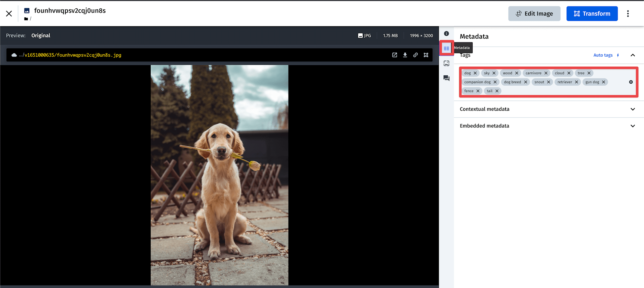Remove the 'tree' tag
The height and width of the screenshot is (288, 644).
(589, 73)
